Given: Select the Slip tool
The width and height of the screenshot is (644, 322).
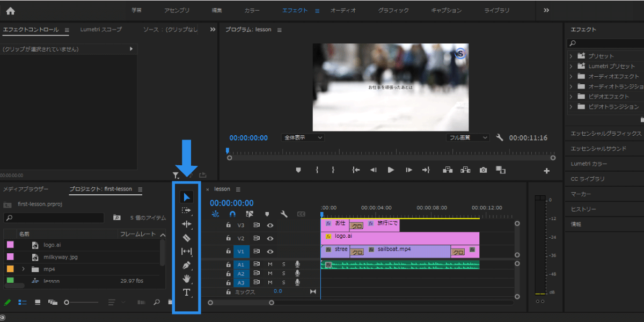Looking at the screenshot, I should [186, 251].
